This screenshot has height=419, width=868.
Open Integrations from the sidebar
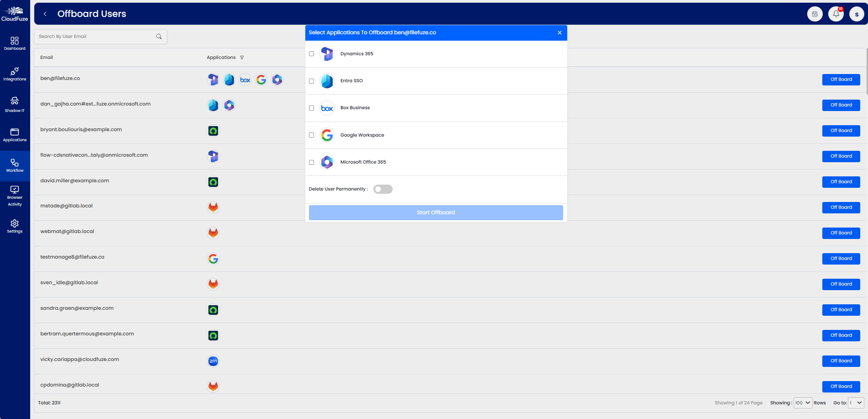click(x=15, y=74)
